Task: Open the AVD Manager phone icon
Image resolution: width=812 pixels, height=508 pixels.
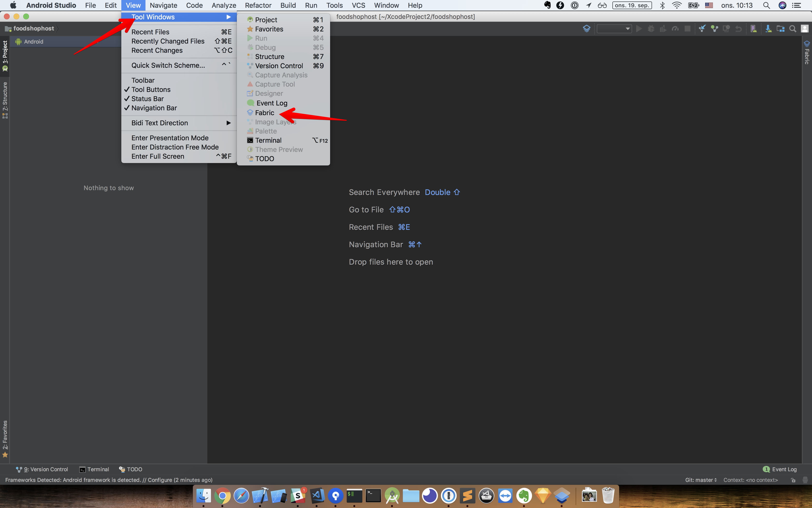Action: coord(753,29)
